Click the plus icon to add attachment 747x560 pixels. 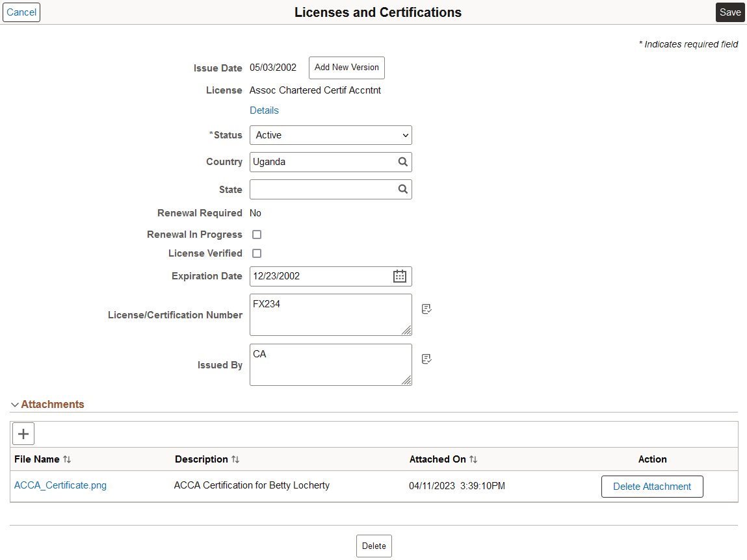(23, 434)
